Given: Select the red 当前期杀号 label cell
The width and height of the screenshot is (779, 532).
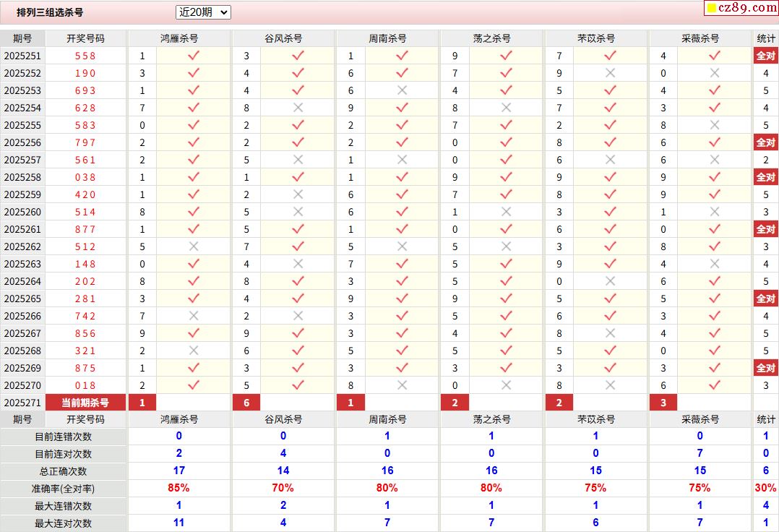Looking at the screenshot, I should 85,403.
